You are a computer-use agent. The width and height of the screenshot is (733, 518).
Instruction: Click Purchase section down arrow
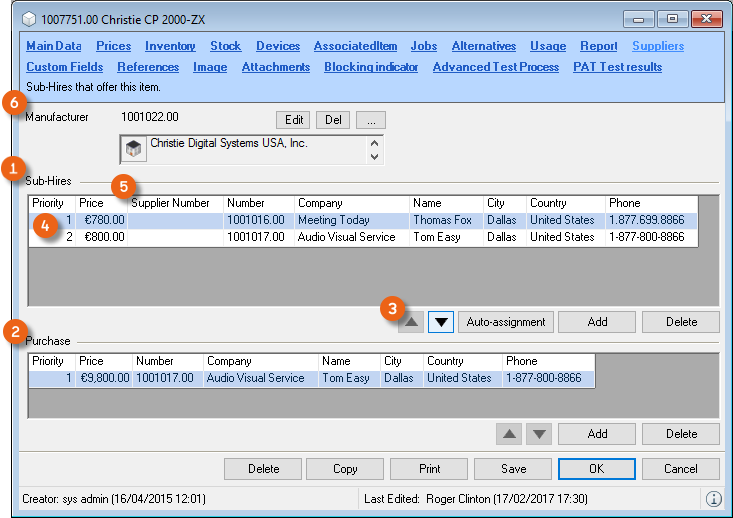click(539, 434)
